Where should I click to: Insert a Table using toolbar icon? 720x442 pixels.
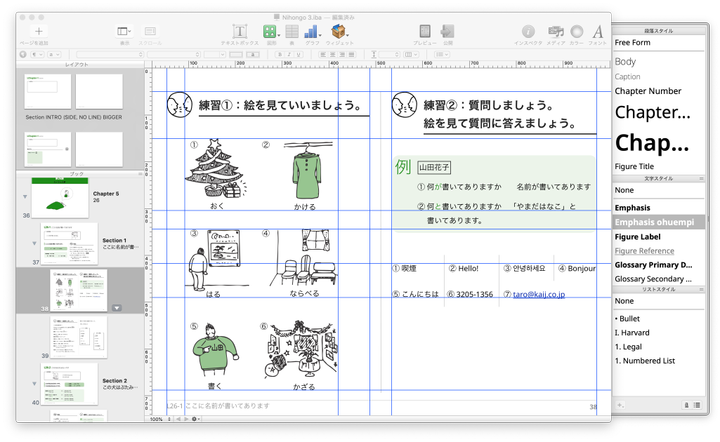coord(291,32)
